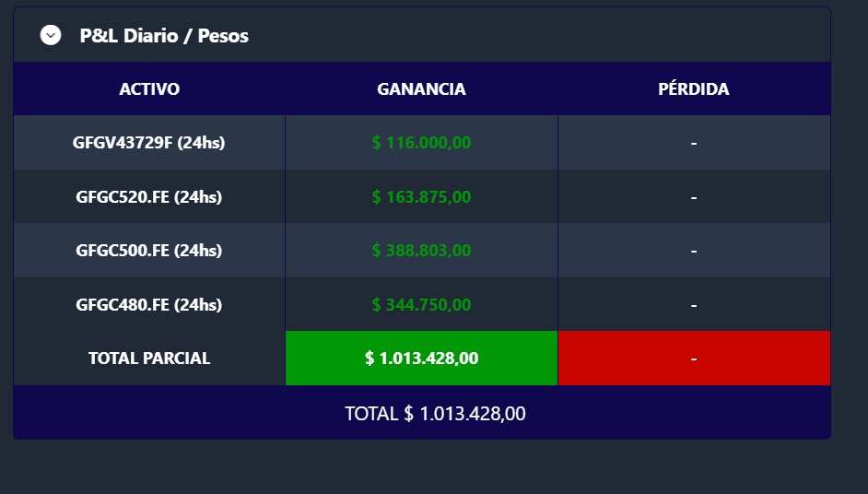Select the $ 163.875,00 gain cell

pyautogui.click(x=421, y=196)
